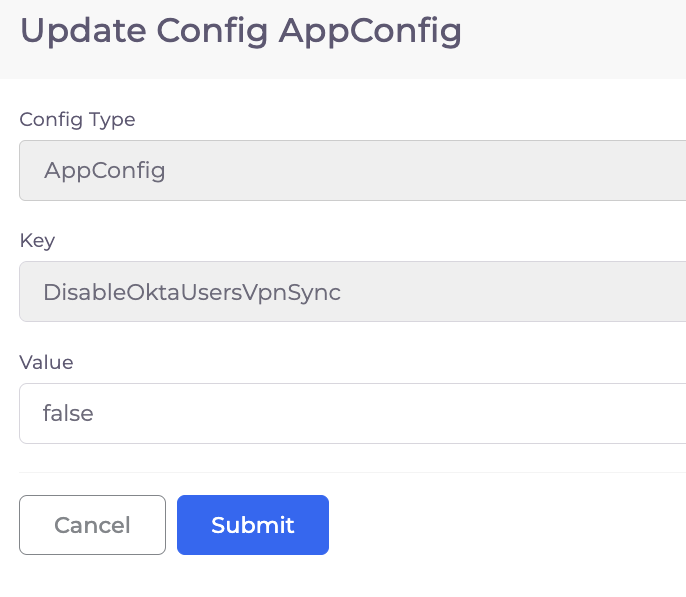Click the gray header bar area
Image resolution: width=686 pixels, height=597 pixels.
569,39
